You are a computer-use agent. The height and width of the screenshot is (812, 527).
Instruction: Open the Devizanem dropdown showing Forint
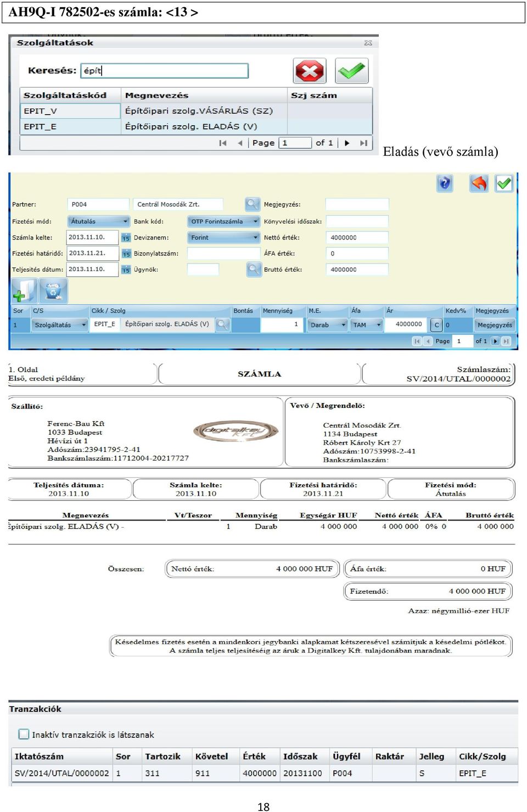[224, 238]
